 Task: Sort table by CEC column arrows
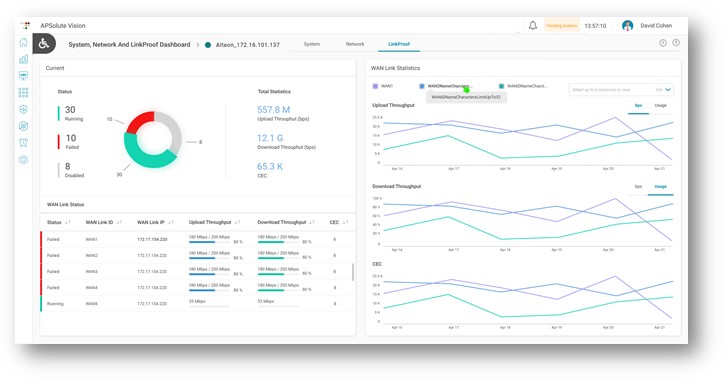coord(345,223)
